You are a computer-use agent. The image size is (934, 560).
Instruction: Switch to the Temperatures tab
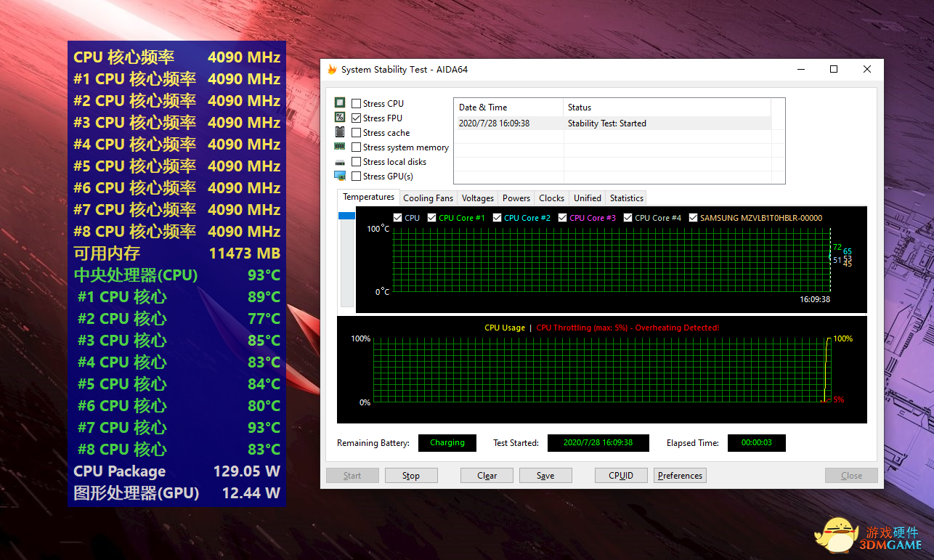pos(368,197)
